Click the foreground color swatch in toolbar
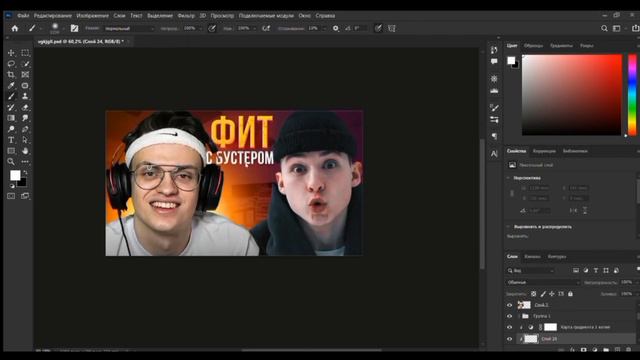Viewport: 640px width, 360px height. [15, 175]
